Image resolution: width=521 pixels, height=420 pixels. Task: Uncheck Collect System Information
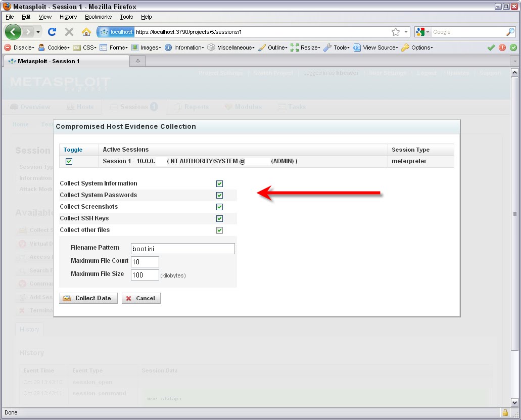tap(219, 184)
